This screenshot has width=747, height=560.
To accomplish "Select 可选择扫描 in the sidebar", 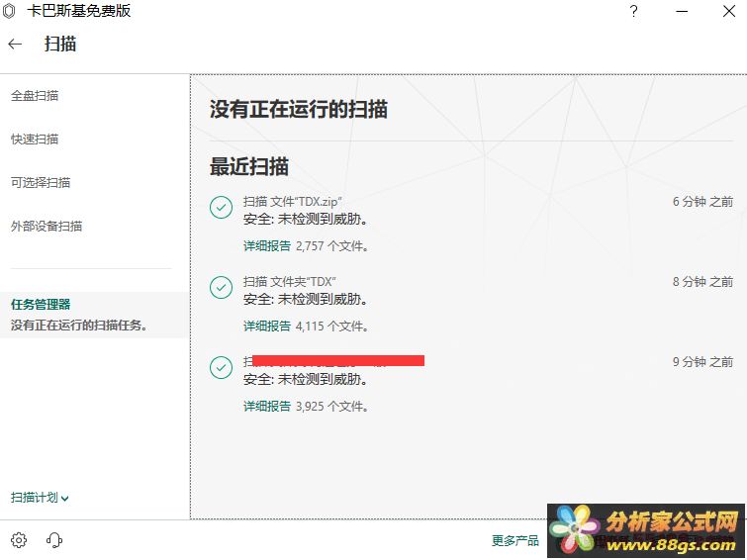I will pyautogui.click(x=41, y=182).
